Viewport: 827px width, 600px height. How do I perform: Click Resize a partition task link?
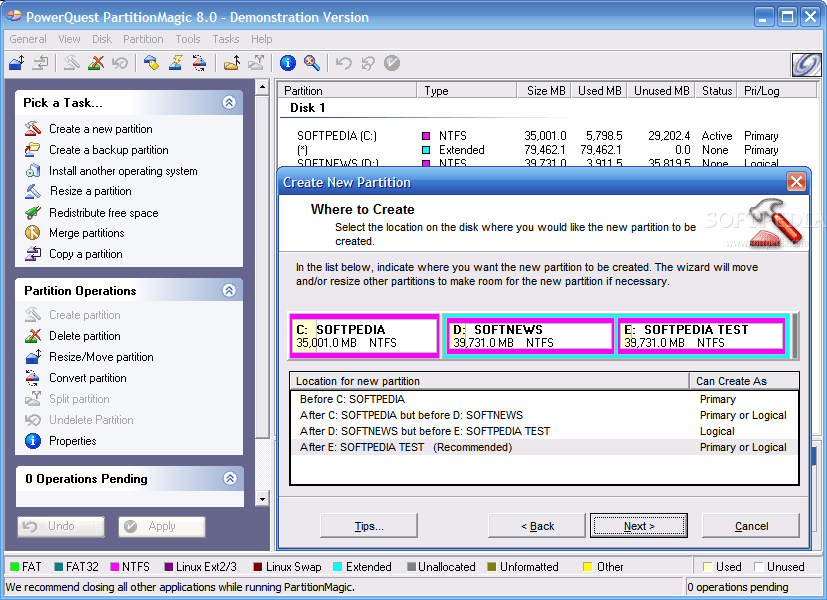(90, 191)
